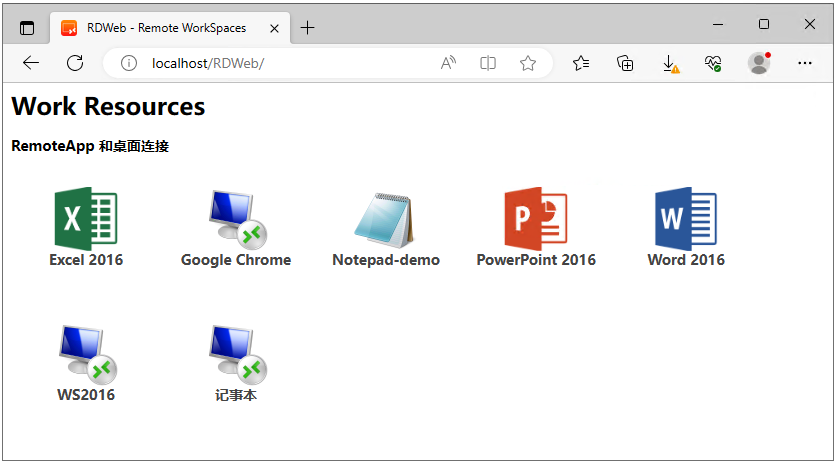Click the Google Chrome label text

pyautogui.click(x=236, y=260)
